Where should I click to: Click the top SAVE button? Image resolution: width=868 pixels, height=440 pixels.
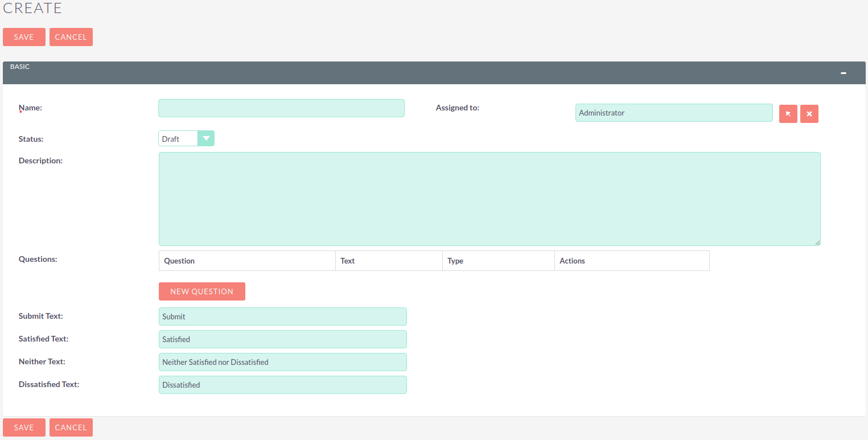24,36
